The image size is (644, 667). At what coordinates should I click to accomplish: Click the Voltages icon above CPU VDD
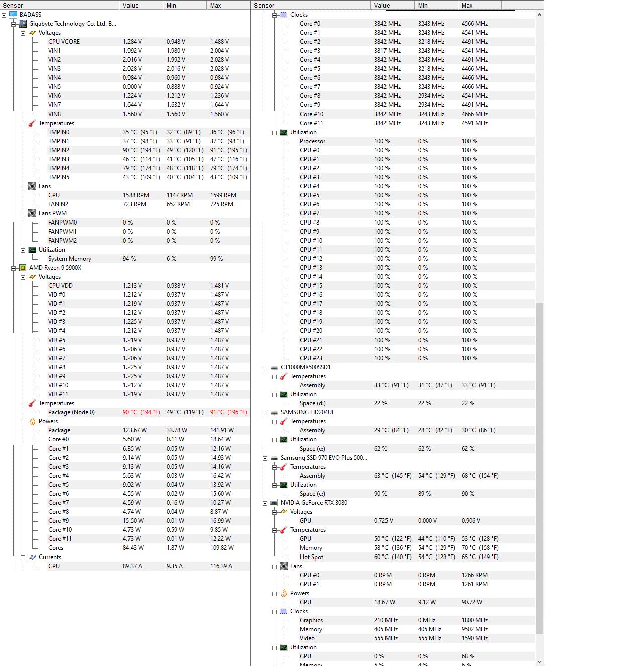(32, 277)
